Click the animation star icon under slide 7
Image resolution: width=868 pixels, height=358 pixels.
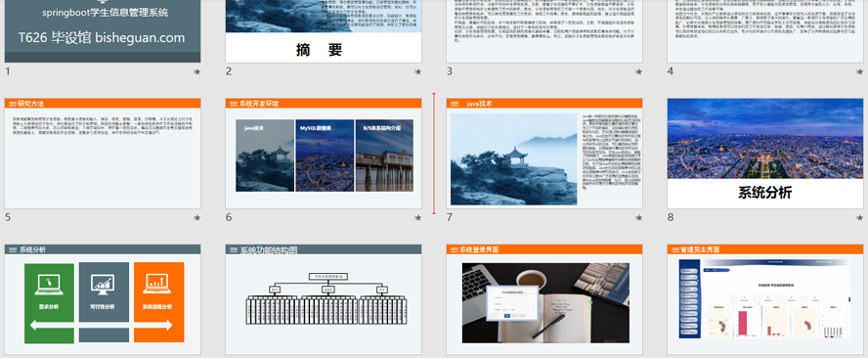coord(639,218)
